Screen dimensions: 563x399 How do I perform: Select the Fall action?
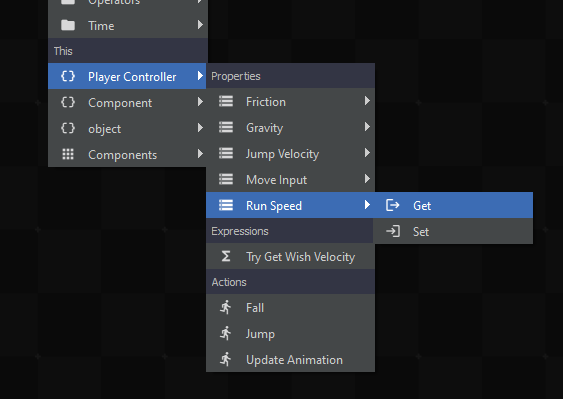click(290, 307)
